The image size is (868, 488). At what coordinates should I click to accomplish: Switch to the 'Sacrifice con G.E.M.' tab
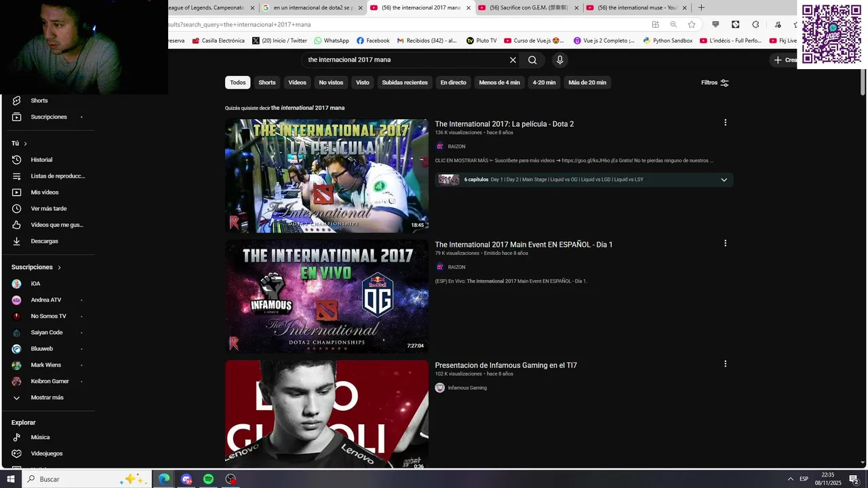pyautogui.click(x=529, y=8)
